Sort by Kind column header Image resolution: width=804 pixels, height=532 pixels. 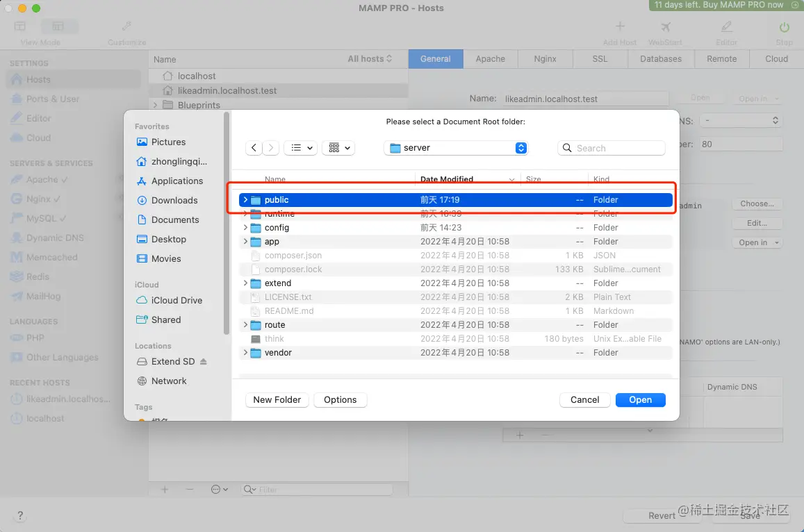602,179
